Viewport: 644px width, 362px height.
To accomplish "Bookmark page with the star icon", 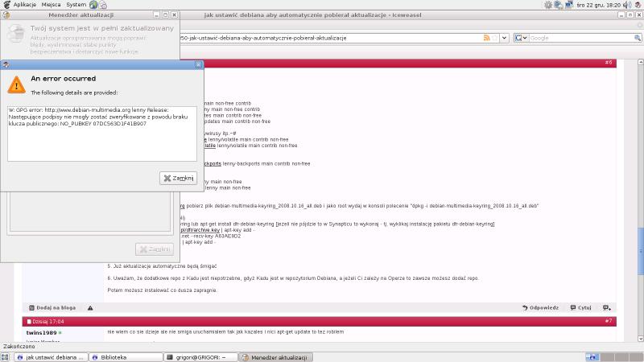I will tap(495, 38).
